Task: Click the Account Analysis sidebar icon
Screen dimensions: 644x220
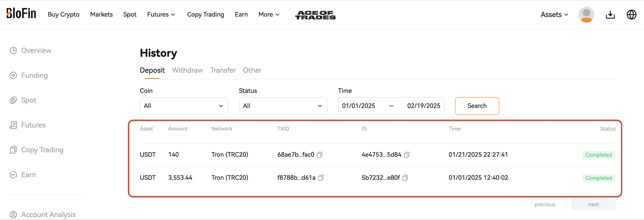Action: pos(13,215)
